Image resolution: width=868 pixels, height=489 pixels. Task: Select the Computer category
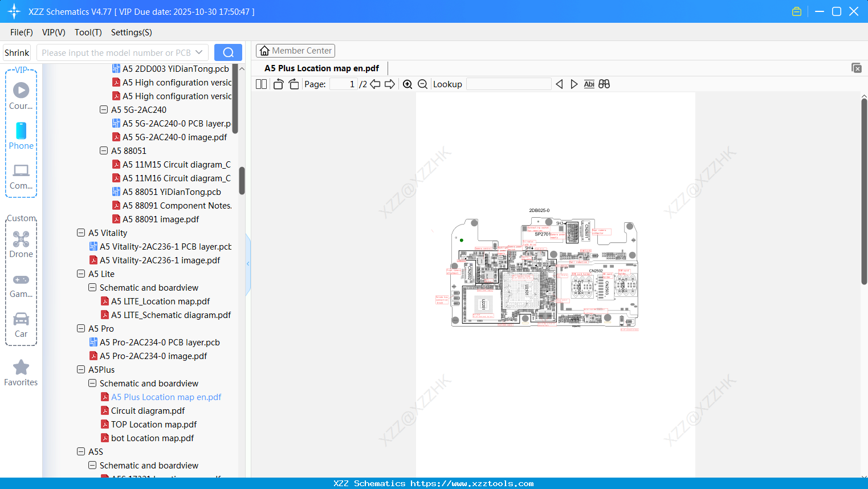(21, 176)
